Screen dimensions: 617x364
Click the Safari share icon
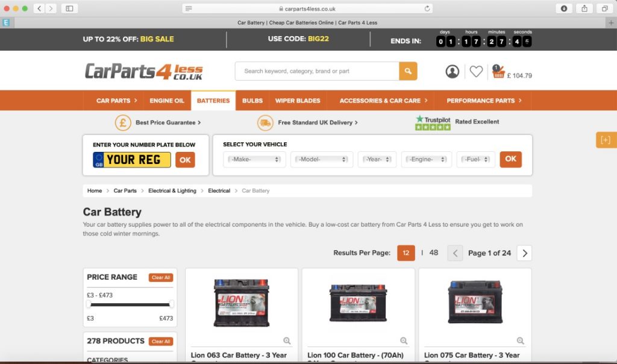[x=584, y=8]
